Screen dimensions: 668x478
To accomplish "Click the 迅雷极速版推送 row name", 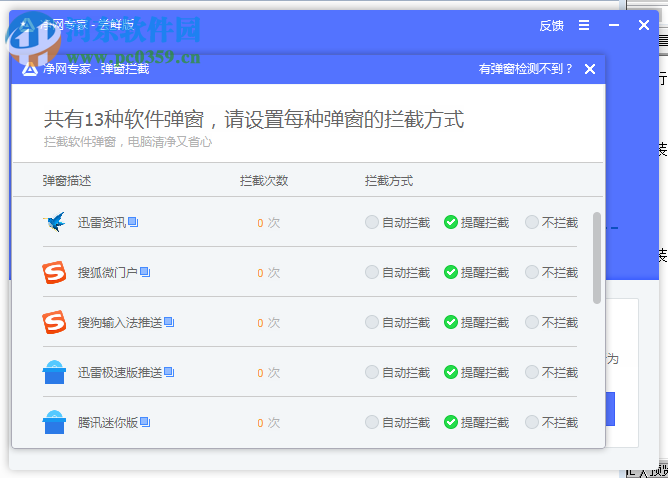I will [x=120, y=372].
